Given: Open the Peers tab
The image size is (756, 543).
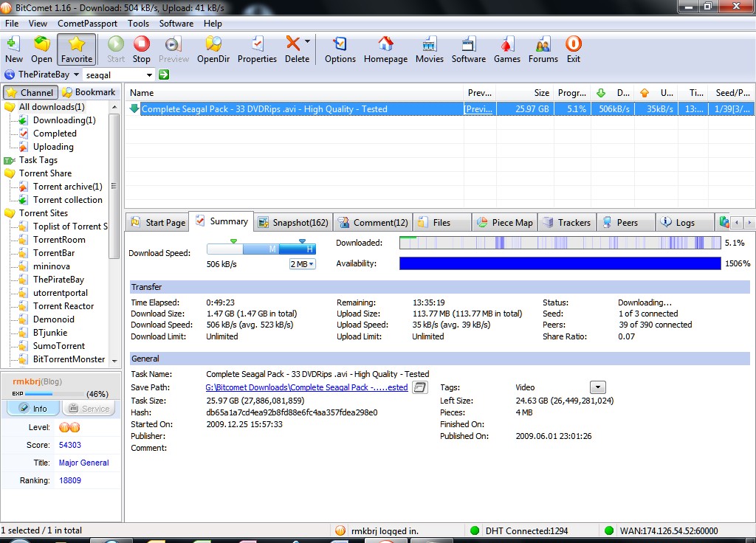Looking at the screenshot, I should pos(626,222).
